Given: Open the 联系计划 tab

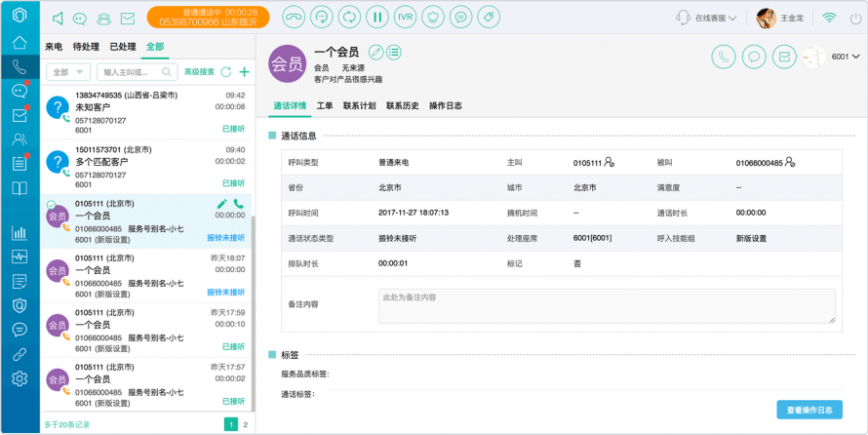Looking at the screenshot, I should (359, 105).
